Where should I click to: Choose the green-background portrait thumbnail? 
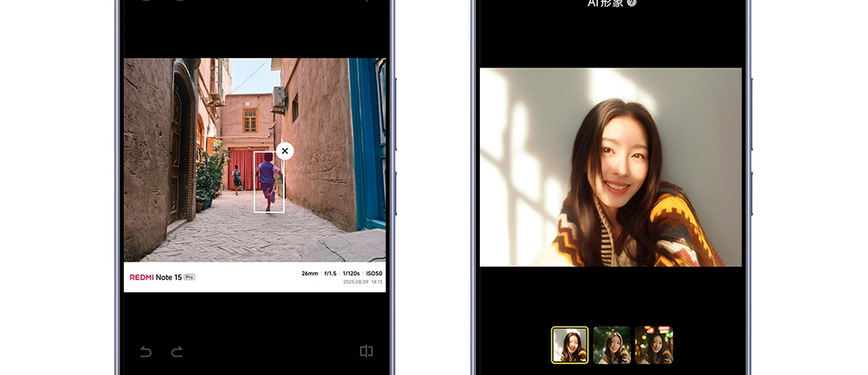612,344
